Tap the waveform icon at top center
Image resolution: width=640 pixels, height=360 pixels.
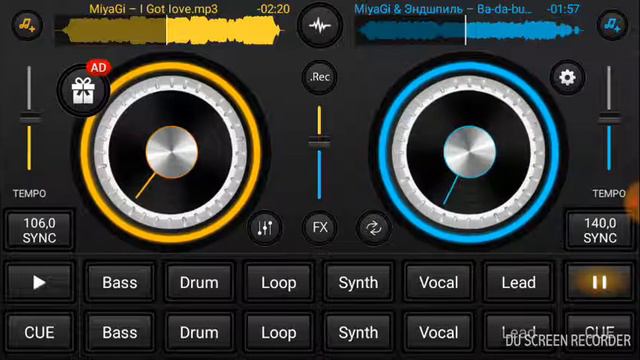coord(320,26)
